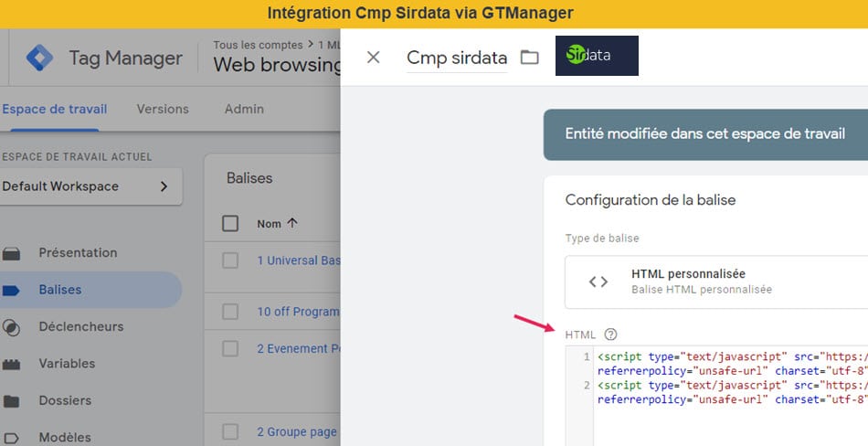Image resolution: width=868 pixels, height=446 pixels.
Task: Check the box for 1 Universal Bas tag
Action: coord(229,260)
